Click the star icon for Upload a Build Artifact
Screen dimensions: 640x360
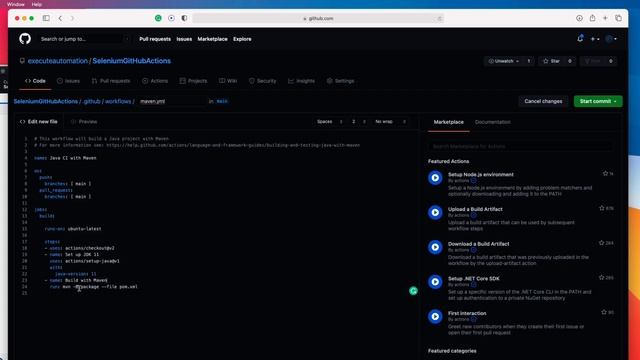[x=602, y=208]
